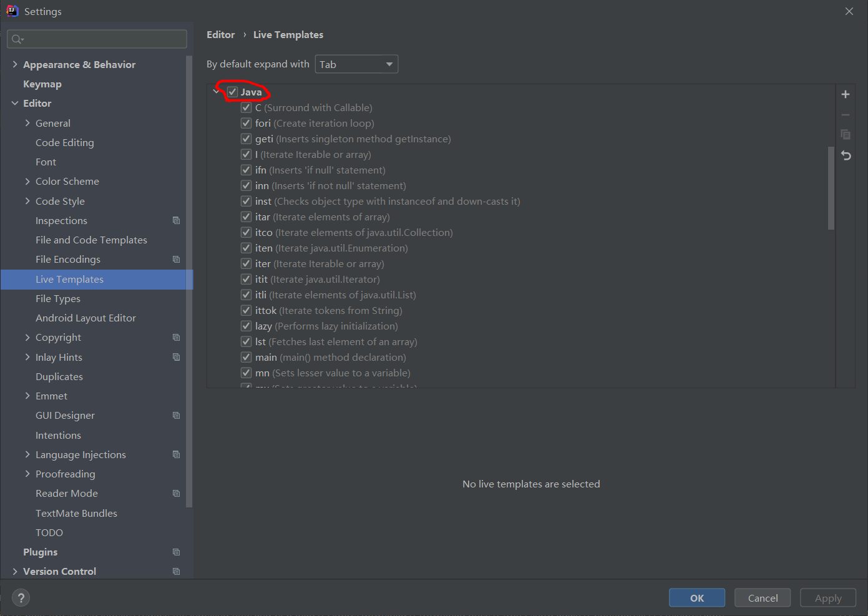The width and height of the screenshot is (868, 616).
Task: Expand the Language Injections subsection
Action: [x=27, y=454]
